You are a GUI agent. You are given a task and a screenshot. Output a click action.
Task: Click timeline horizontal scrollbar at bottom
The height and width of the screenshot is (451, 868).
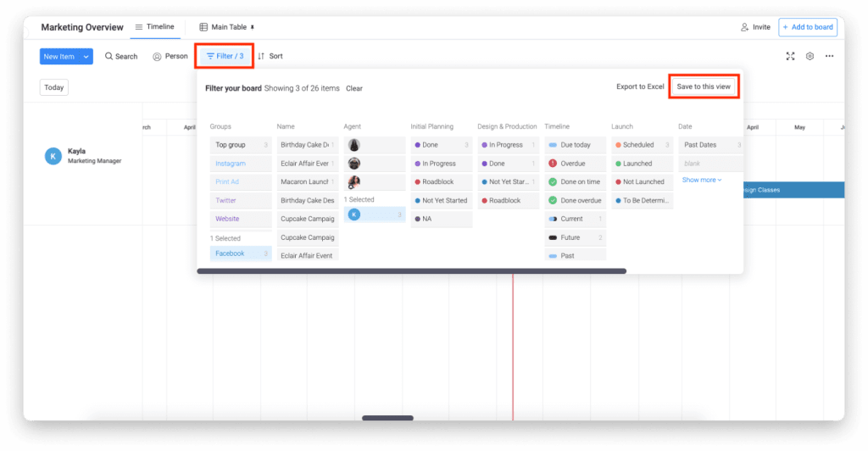click(x=387, y=418)
